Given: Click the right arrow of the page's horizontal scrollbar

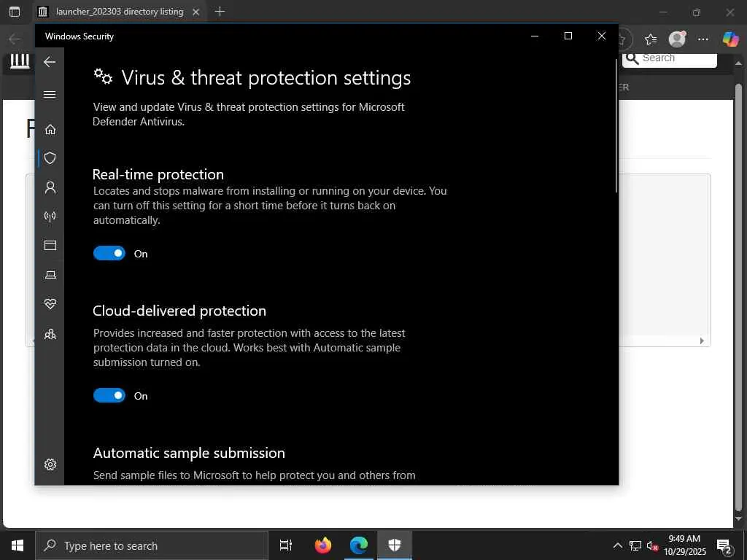Looking at the screenshot, I should [x=702, y=341].
